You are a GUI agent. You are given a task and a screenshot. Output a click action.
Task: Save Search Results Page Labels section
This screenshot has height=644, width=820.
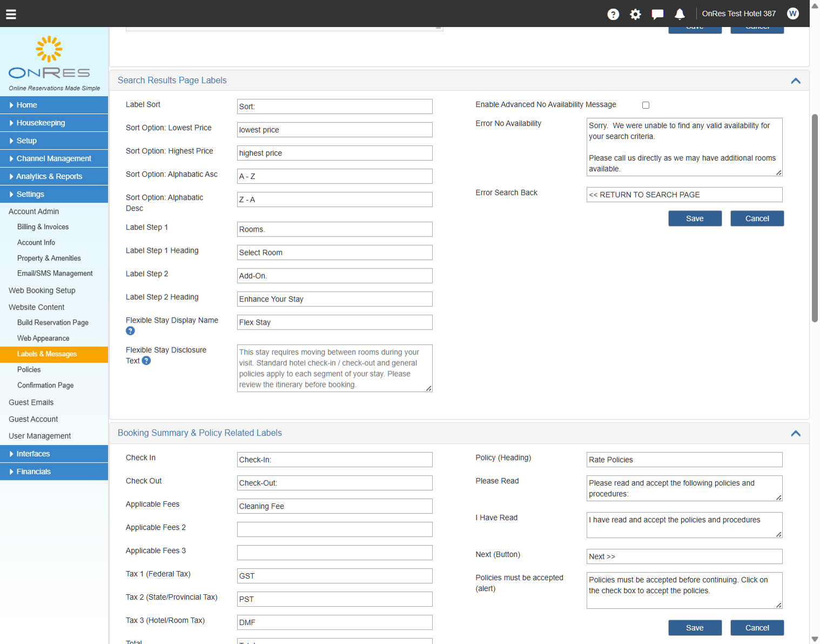695,218
